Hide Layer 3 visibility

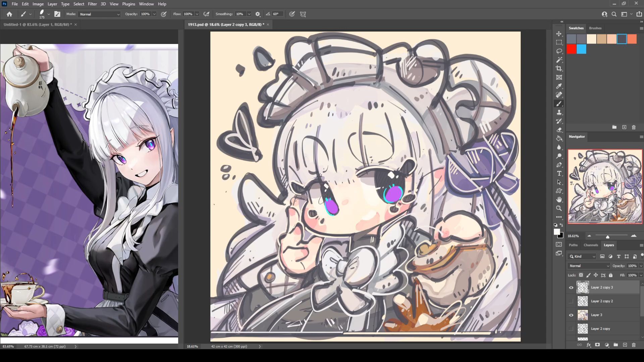[x=571, y=315]
